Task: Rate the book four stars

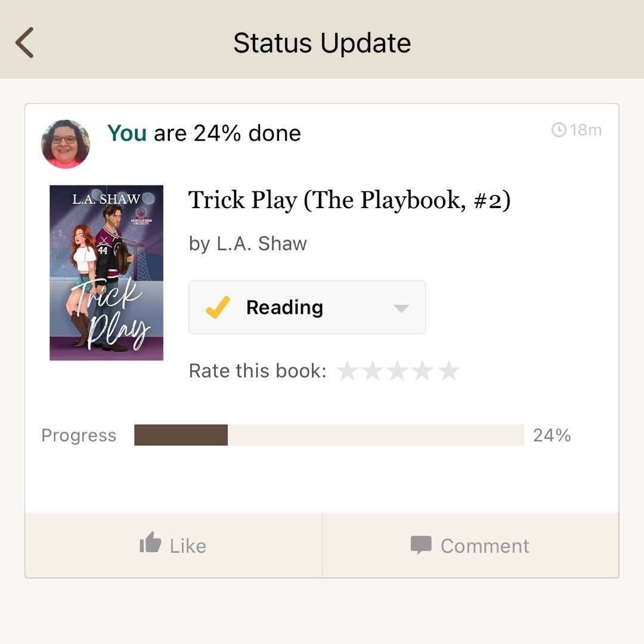Action: tap(423, 370)
